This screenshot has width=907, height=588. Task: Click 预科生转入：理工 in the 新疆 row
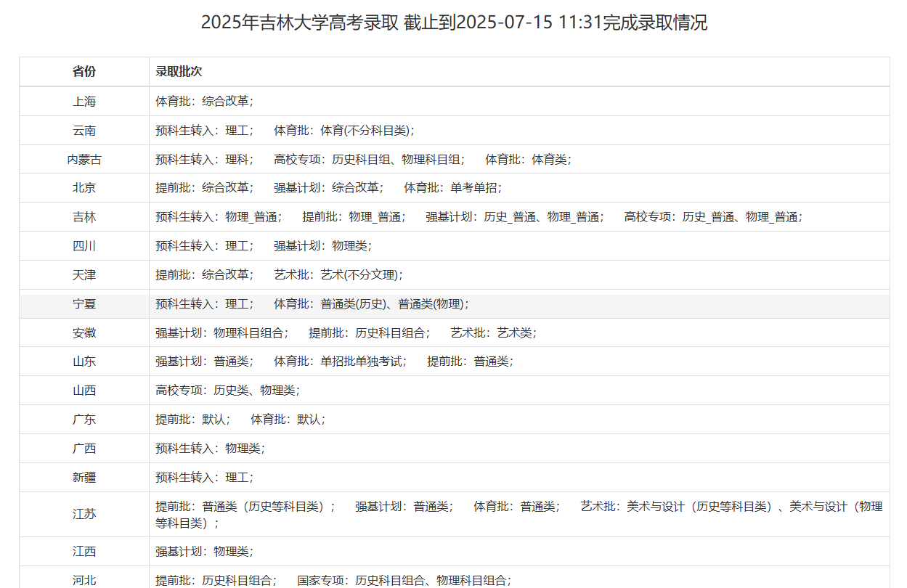[x=204, y=478]
